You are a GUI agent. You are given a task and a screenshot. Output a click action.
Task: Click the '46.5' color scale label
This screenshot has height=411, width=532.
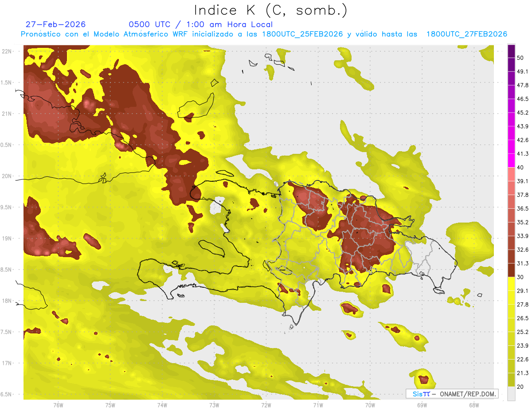click(523, 99)
